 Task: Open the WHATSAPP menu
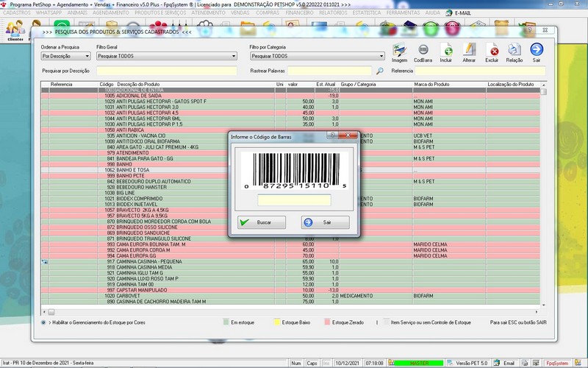point(49,13)
